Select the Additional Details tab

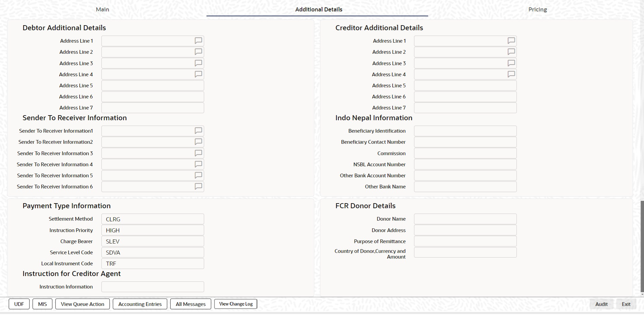click(319, 9)
